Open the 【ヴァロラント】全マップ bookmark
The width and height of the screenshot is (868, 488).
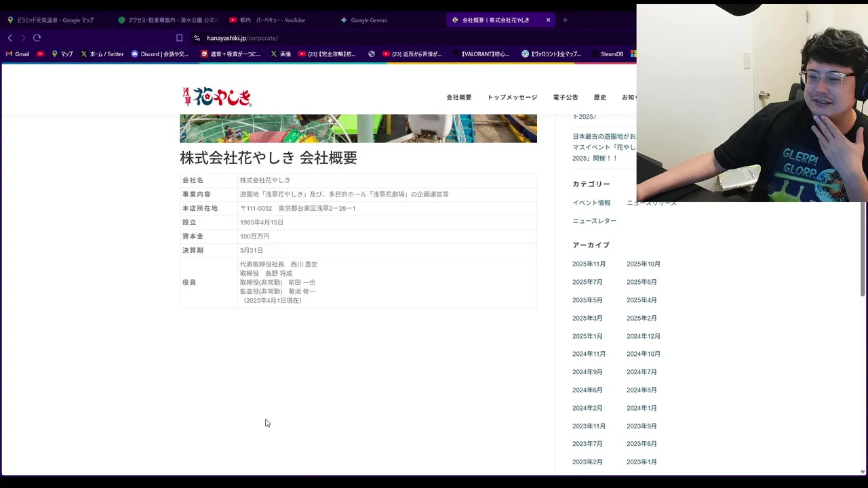point(552,54)
